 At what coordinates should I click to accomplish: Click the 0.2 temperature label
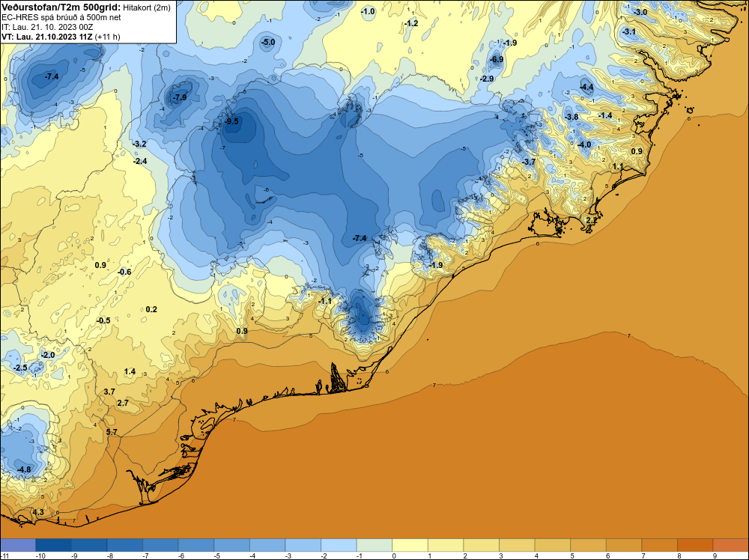(151, 309)
